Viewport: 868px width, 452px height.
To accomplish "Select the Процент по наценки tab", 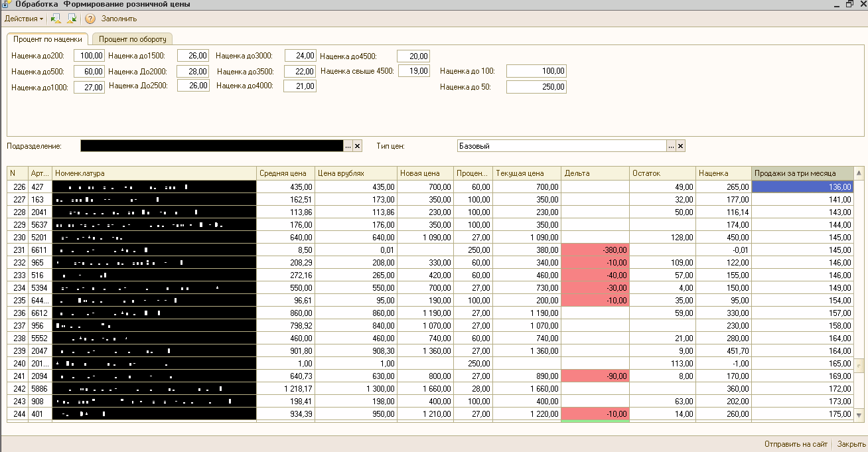I will 48,39.
